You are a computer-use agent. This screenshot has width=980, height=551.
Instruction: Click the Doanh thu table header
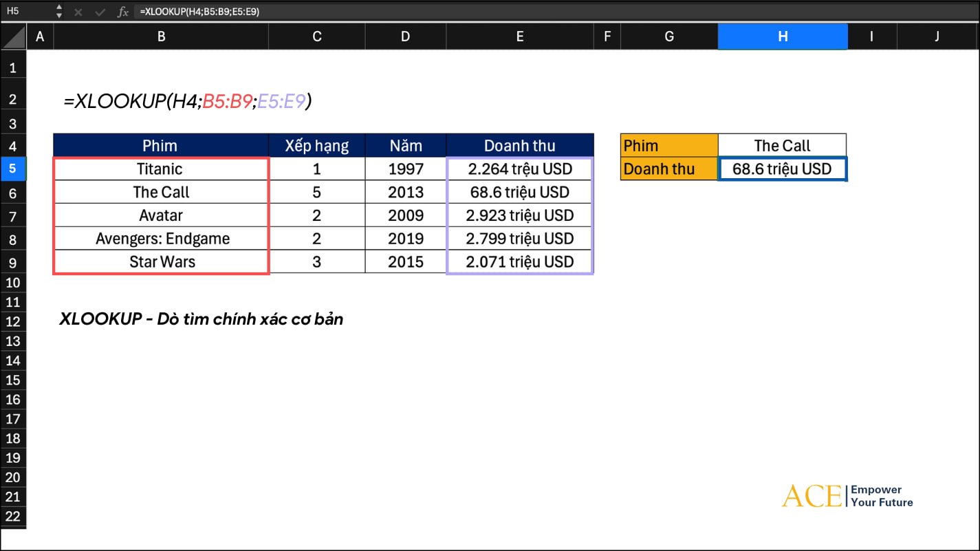point(519,145)
